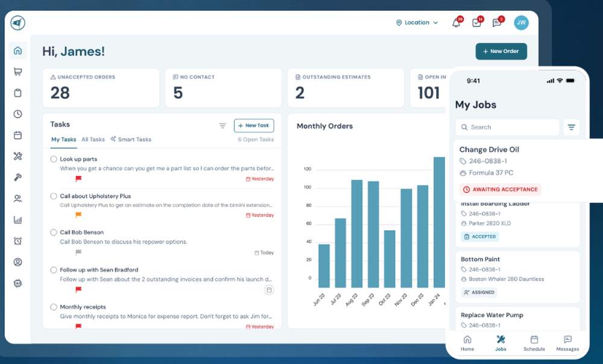The height and width of the screenshot is (364, 603).
Task: Open the Outstanding Estimates card
Action: click(346, 88)
